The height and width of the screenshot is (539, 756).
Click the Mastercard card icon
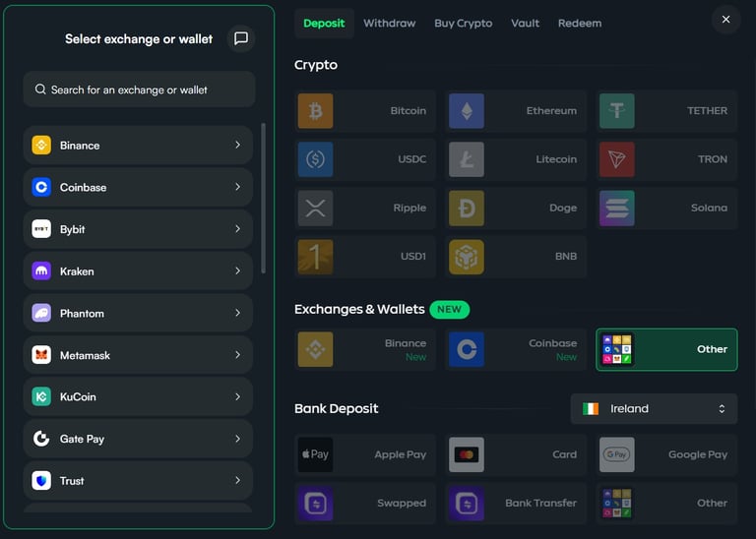point(467,454)
